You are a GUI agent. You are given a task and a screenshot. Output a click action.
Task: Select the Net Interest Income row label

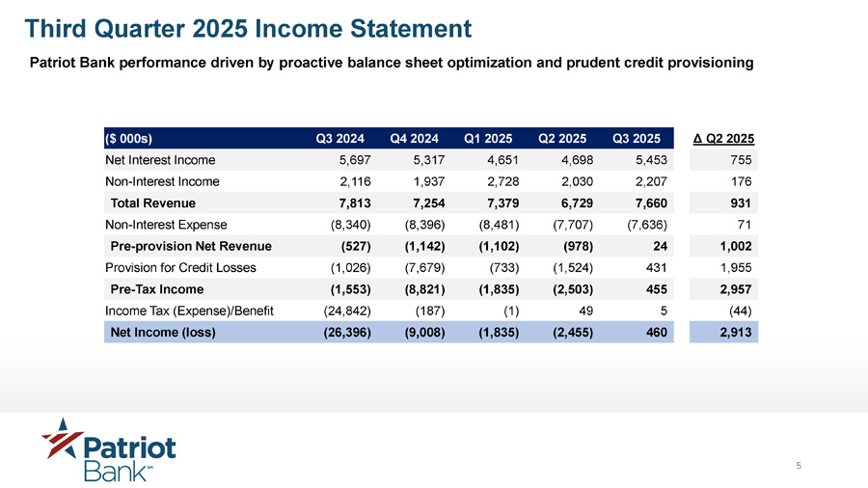pos(160,159)
